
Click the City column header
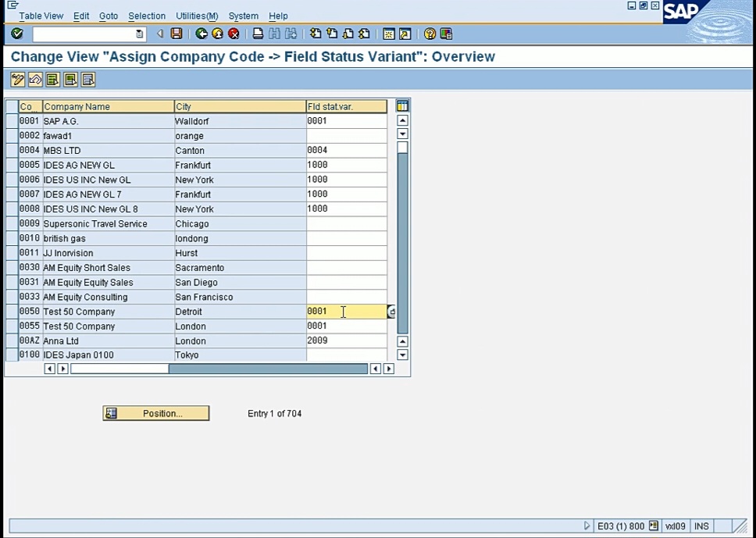240,106
